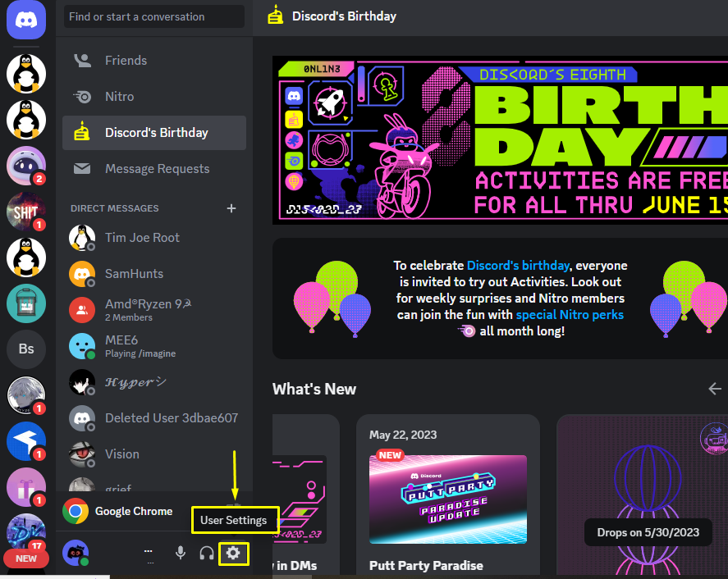Viewport: 728px width, 579px height.
Task: Open the purple gift box server
Action: [26, 487]
